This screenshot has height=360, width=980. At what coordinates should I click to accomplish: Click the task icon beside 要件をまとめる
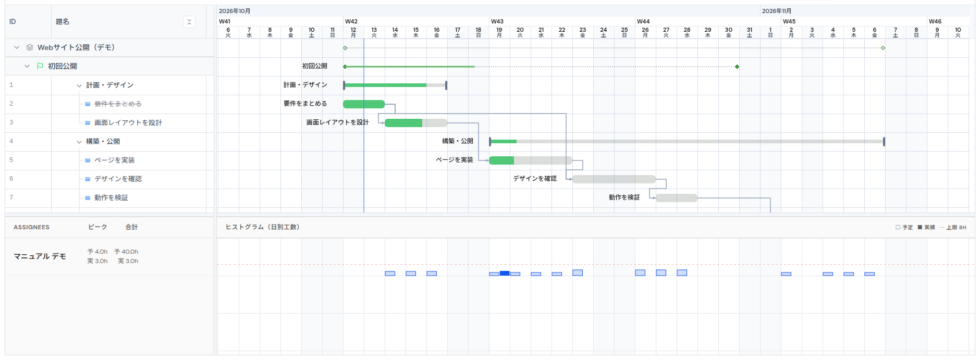(x=88, y=104)
